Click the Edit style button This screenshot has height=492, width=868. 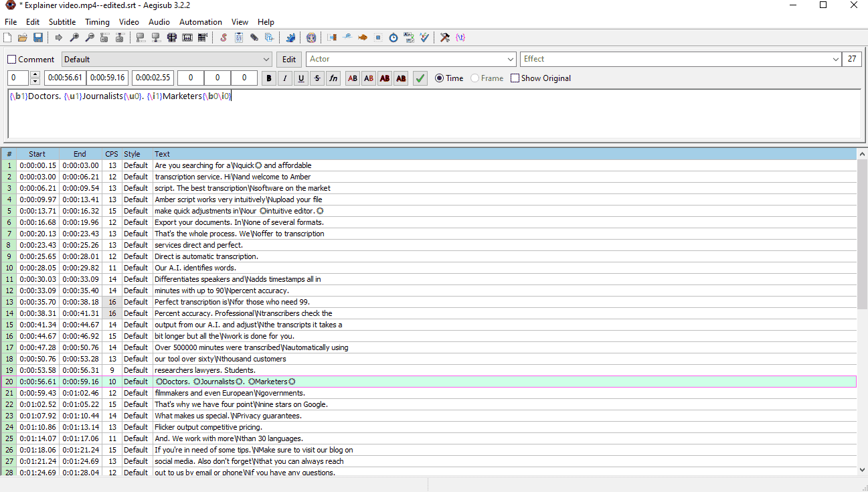[x=289, y=60]
